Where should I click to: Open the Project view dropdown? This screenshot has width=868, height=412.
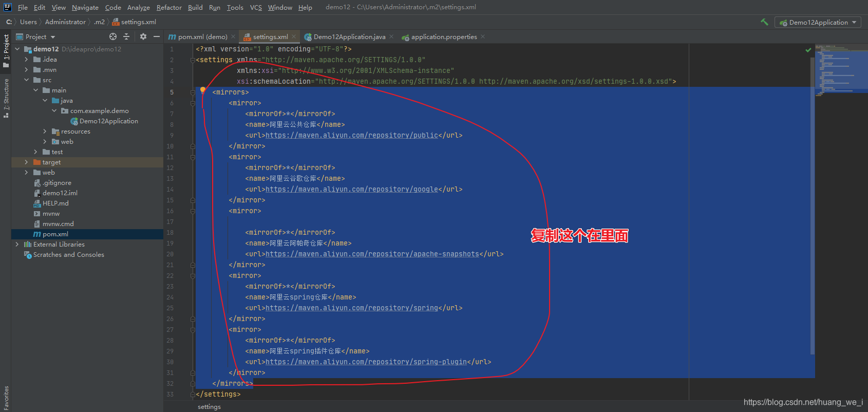pyautogui.click(x=36, y=36)
